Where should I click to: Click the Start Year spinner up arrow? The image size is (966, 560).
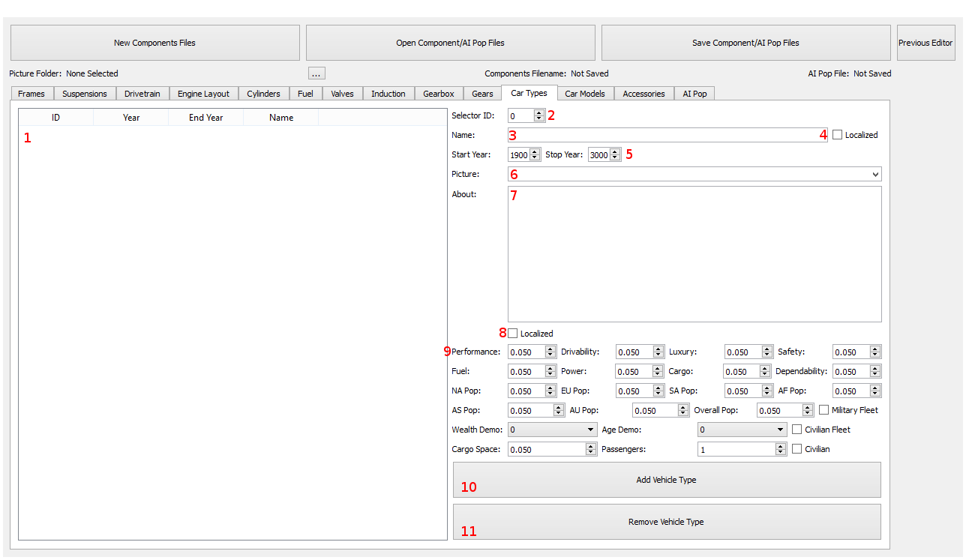(x=535, y=151)
